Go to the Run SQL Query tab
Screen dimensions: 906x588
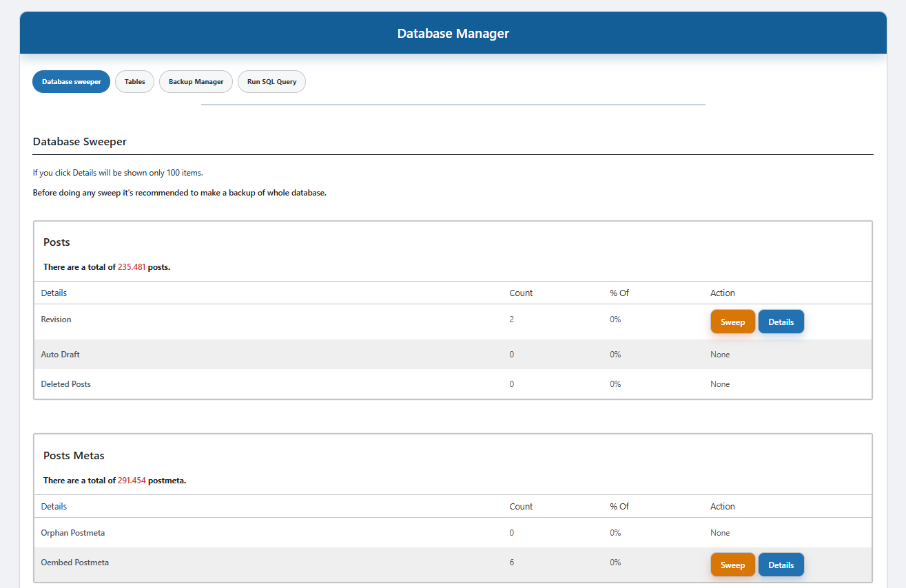(271, 81)
